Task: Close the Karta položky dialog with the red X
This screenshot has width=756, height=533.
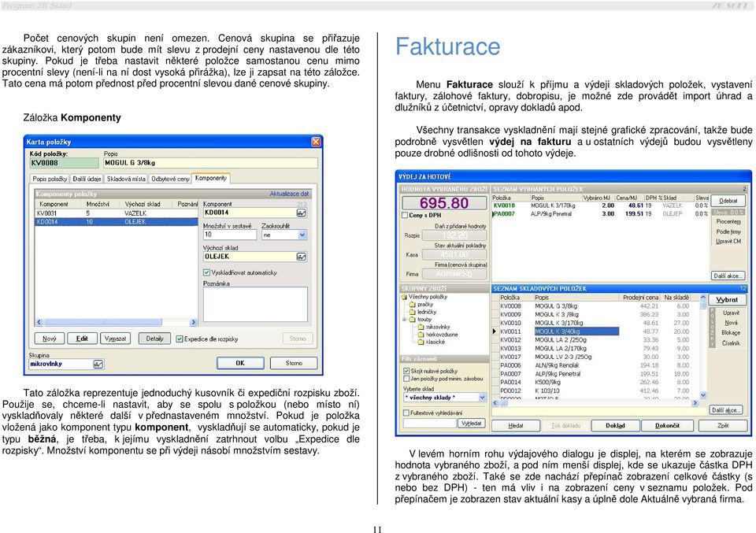Action: (x=316, y=141)
